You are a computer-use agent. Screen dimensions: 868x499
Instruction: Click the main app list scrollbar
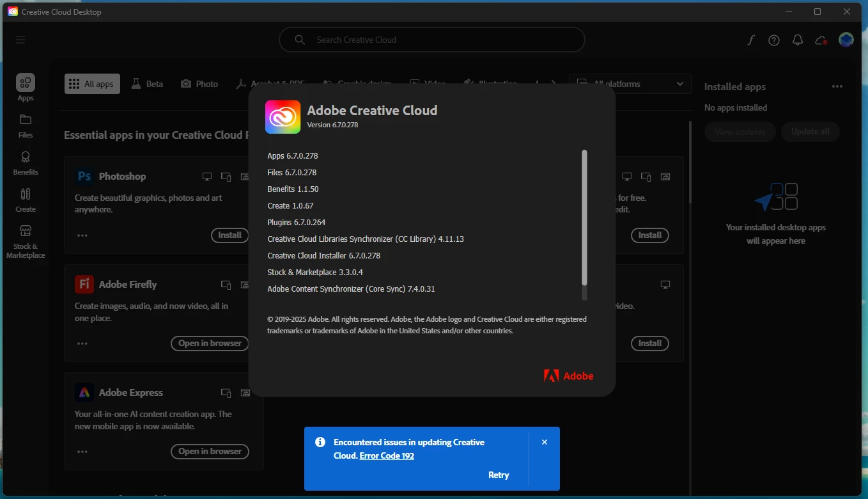(690, 162)
